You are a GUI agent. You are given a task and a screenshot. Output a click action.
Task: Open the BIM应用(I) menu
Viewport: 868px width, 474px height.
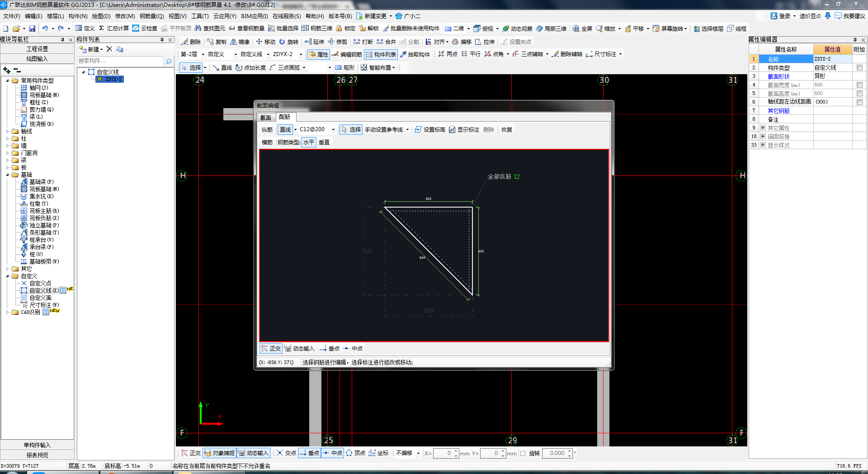click(255, 16)
